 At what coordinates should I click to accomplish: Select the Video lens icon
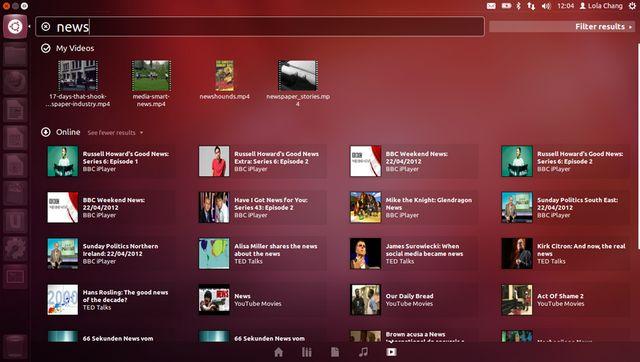tap(391, 352)
